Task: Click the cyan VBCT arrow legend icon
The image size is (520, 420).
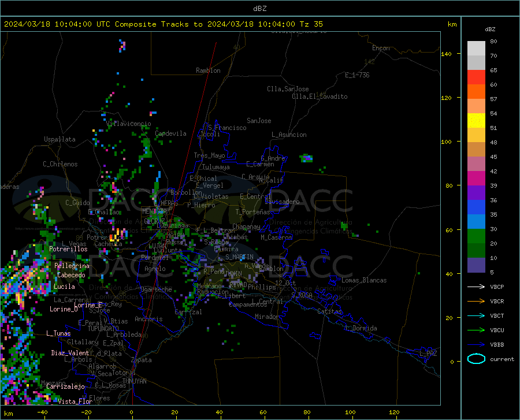Action: 476,315
